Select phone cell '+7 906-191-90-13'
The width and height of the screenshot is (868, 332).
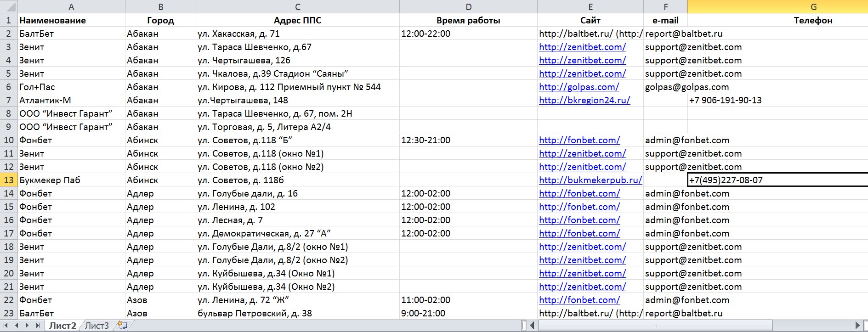[777, 100]
